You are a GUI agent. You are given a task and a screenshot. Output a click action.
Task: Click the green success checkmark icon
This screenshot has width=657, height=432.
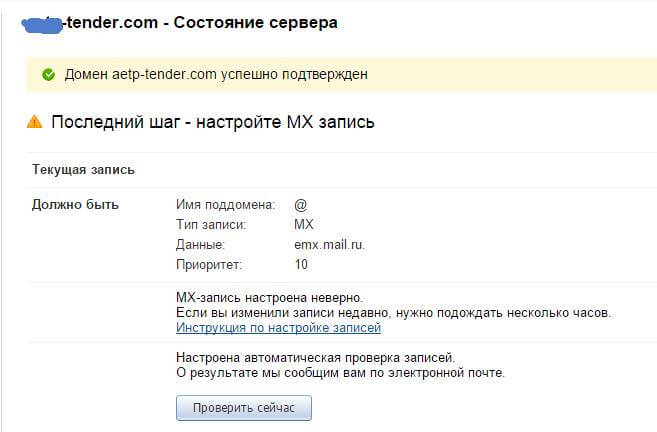coord(48,74)
